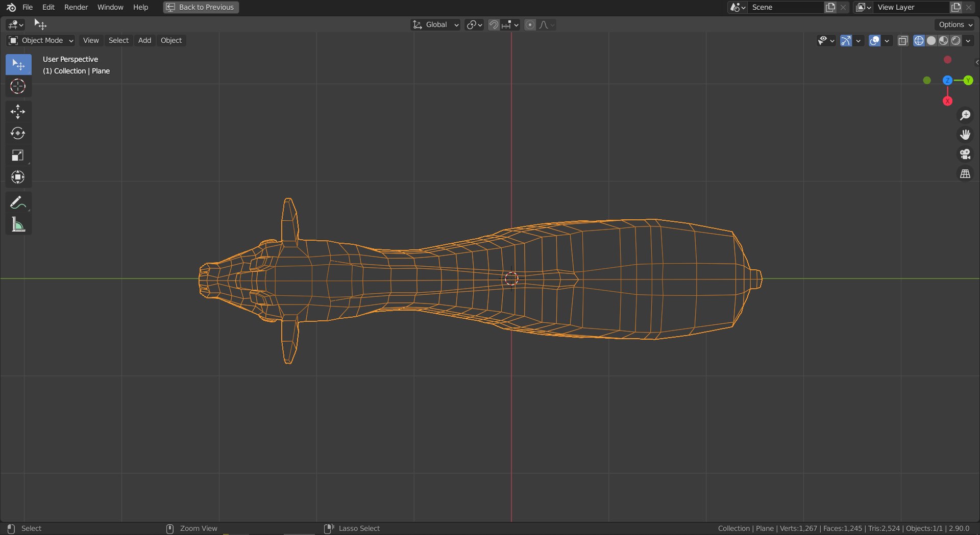Screen dimensions: 980x535
Task: Pick the Scale tool
Action: point(18,155)
